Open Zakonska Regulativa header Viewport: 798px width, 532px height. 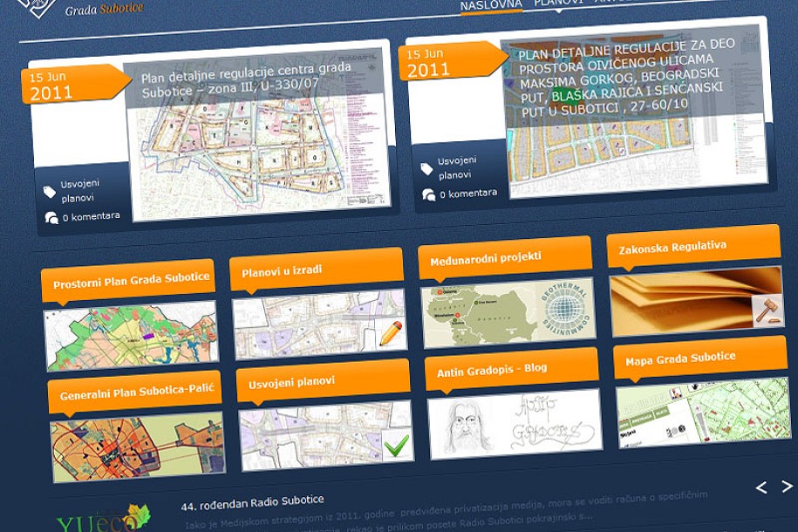click(693, 247)
